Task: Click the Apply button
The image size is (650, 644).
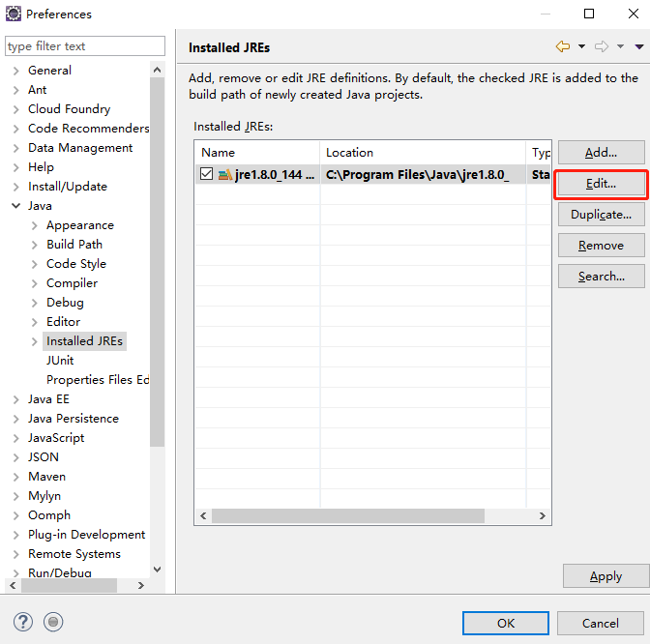Action: point(606,576)
